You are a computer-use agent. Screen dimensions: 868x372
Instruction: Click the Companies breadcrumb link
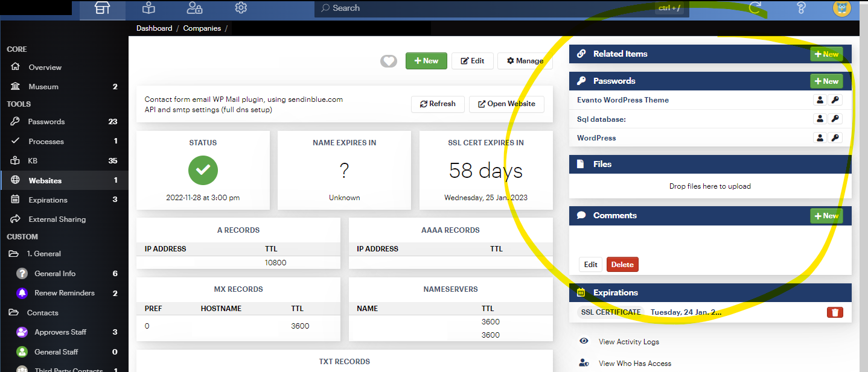202,28
